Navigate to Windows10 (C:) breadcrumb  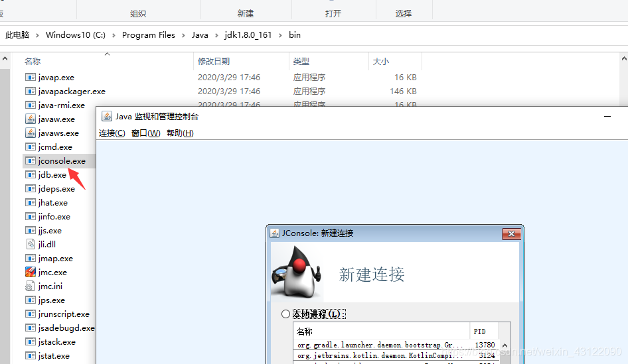pyautogui.click(x=76, y=35)
